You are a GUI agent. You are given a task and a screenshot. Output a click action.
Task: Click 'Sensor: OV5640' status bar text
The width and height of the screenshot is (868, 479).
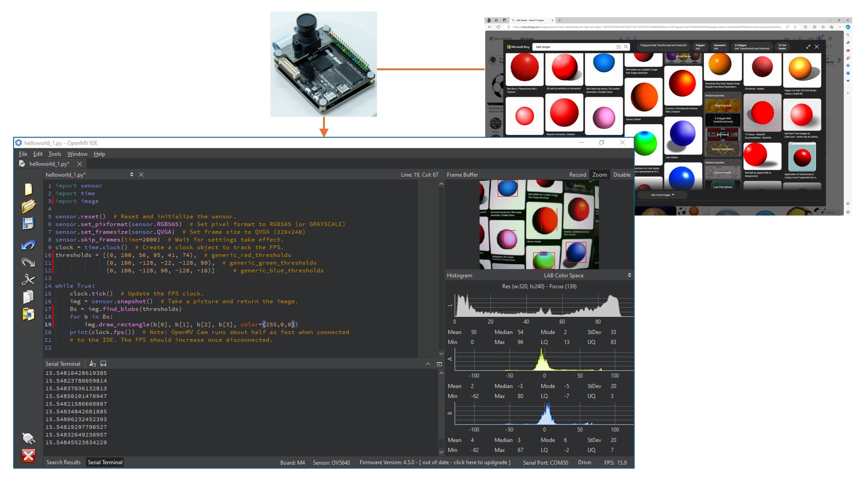pyautogui.click(x=331, y=463)
